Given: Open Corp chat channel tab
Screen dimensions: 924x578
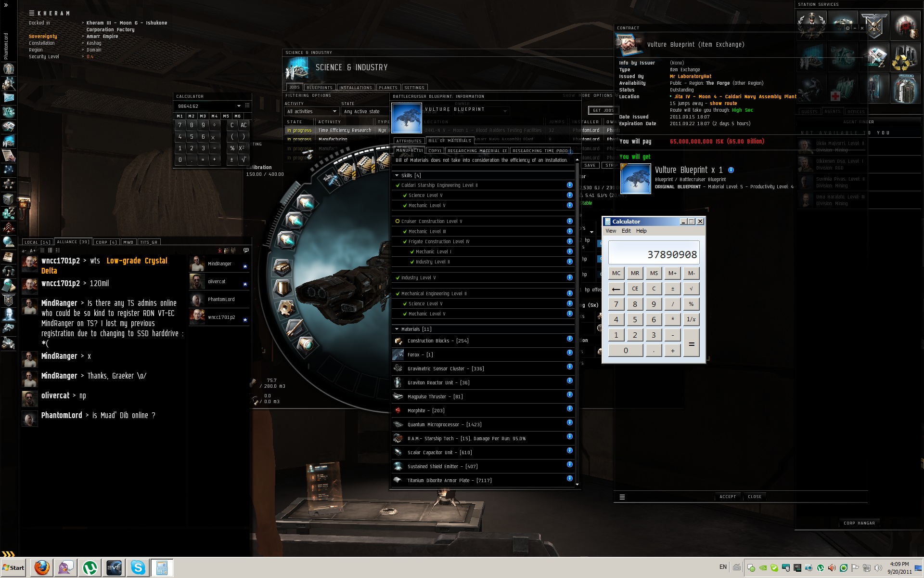Looking at the screenshot, I should (106, 242).
